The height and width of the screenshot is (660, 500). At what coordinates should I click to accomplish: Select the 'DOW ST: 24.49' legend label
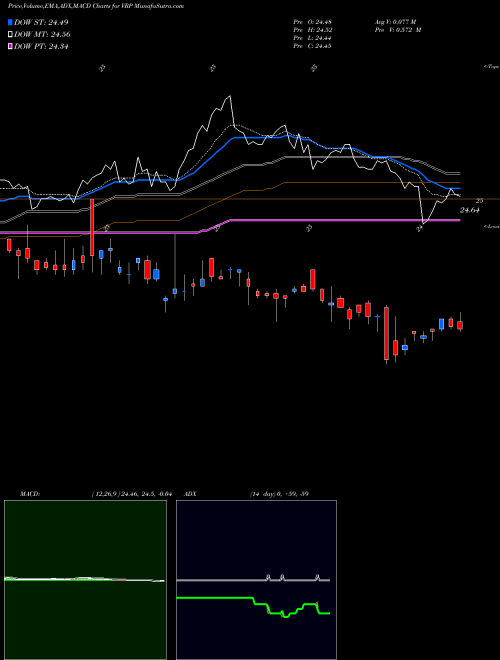coord(41,22)
